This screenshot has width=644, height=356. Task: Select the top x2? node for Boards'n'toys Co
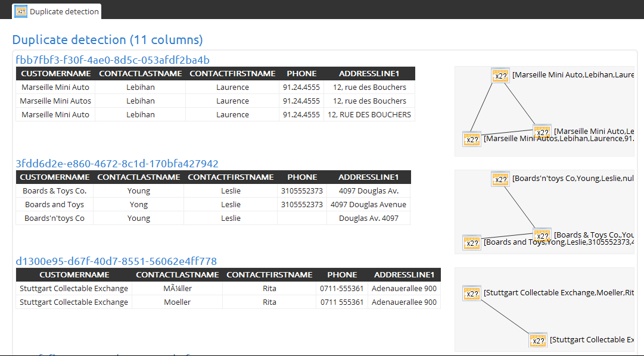(x=500, y=179)
